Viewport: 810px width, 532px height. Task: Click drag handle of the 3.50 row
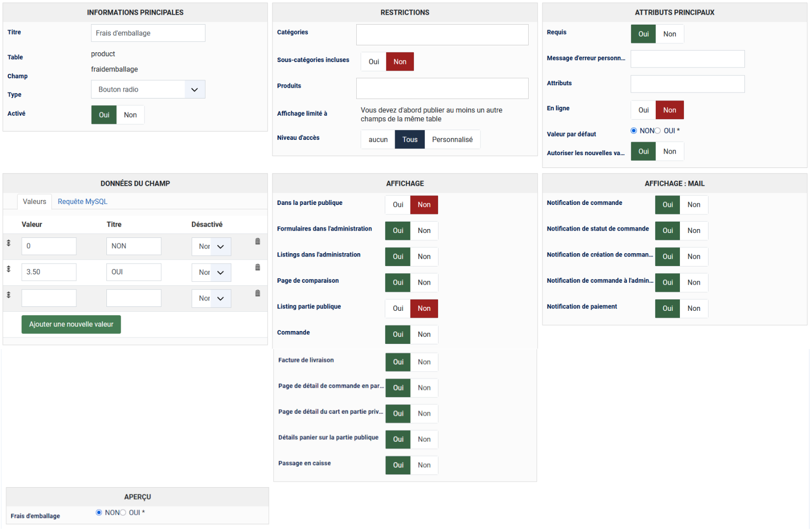(x=8, y=269)
